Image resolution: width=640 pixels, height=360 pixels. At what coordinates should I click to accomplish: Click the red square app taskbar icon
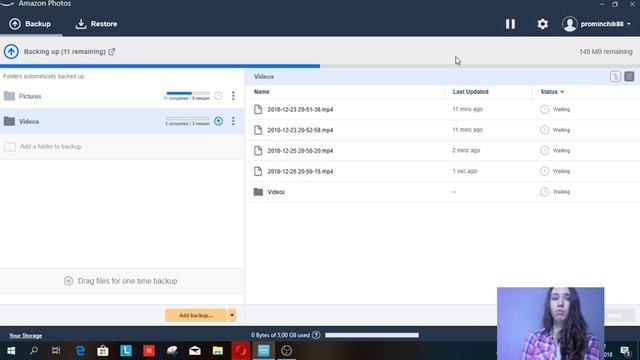[x=149, y=351]
